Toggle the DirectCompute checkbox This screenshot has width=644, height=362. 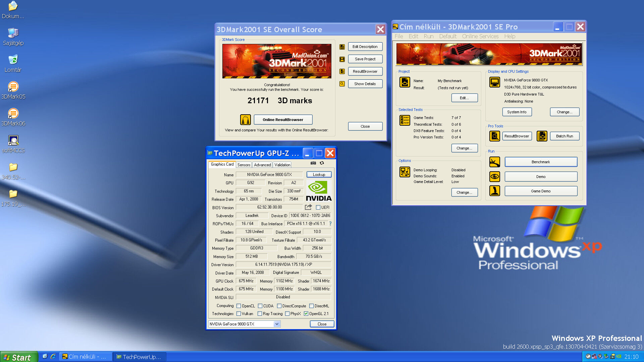tap(279, 306)
